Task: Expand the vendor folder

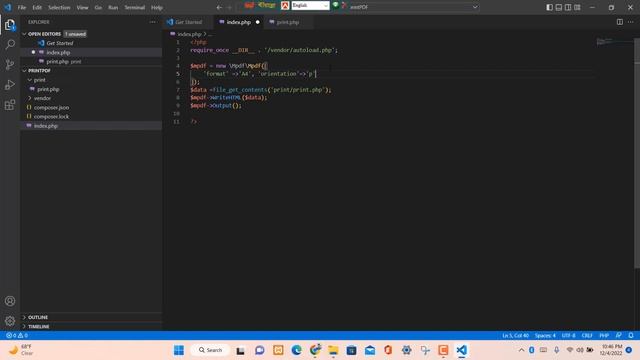Action: (29, 98)
